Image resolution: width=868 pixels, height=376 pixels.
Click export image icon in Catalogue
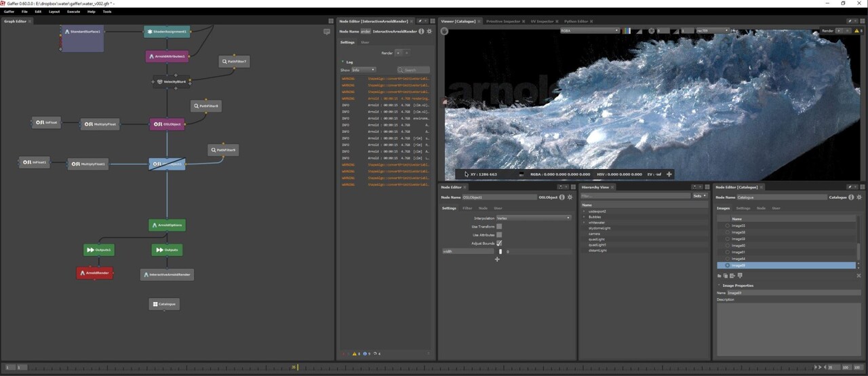[732, 276]
